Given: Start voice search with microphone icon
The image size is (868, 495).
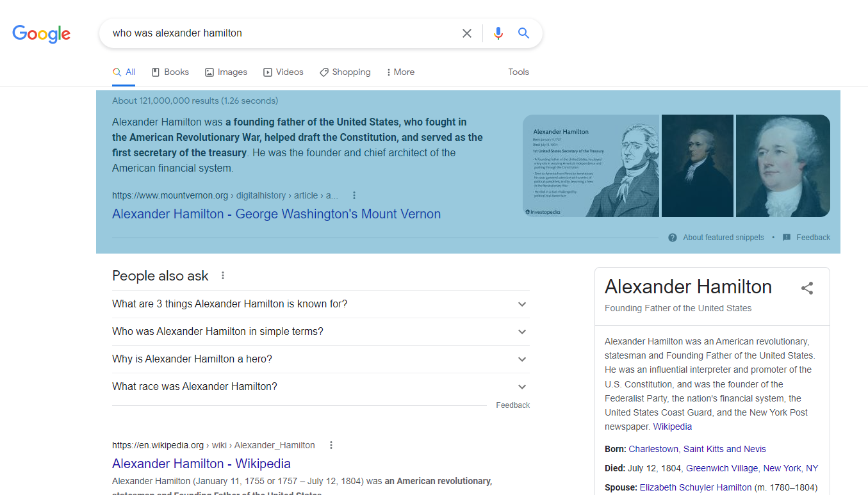Looking at the screenshot, I should (498, 33).
